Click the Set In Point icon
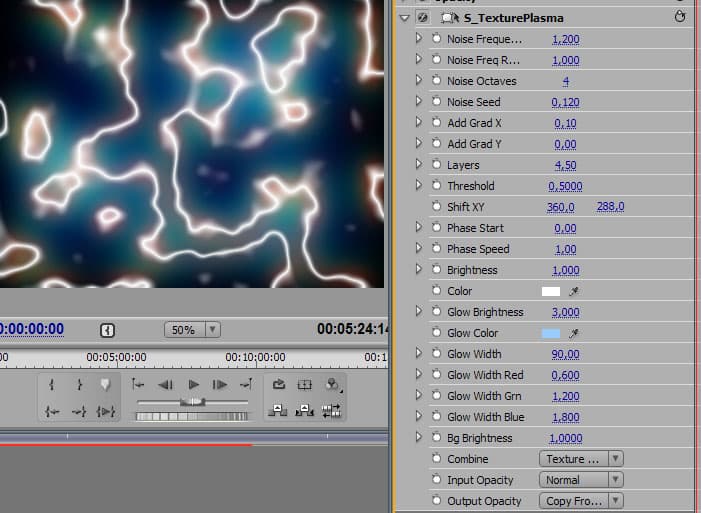This screenshot has width=701, height=513. 51,385
